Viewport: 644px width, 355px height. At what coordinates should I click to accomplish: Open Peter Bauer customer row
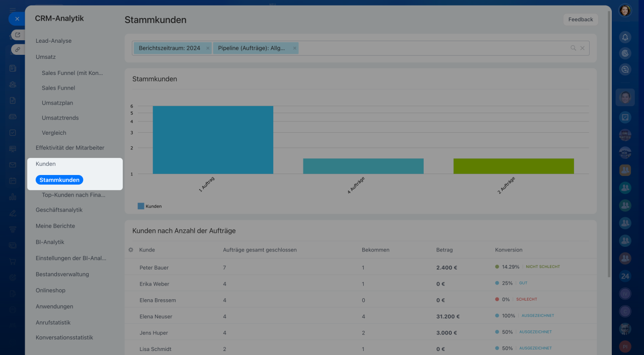point(154,268)
